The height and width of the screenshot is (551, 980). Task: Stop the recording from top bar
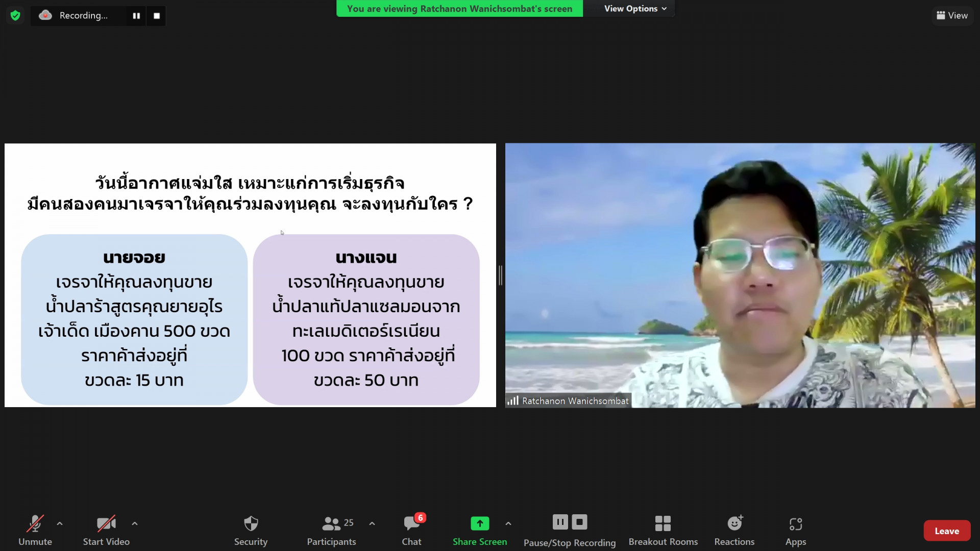(157, 16)
